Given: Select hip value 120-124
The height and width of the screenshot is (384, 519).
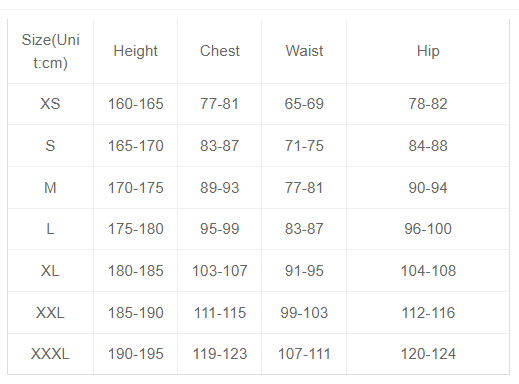Looking at the screenshot, I should [428, 354].
